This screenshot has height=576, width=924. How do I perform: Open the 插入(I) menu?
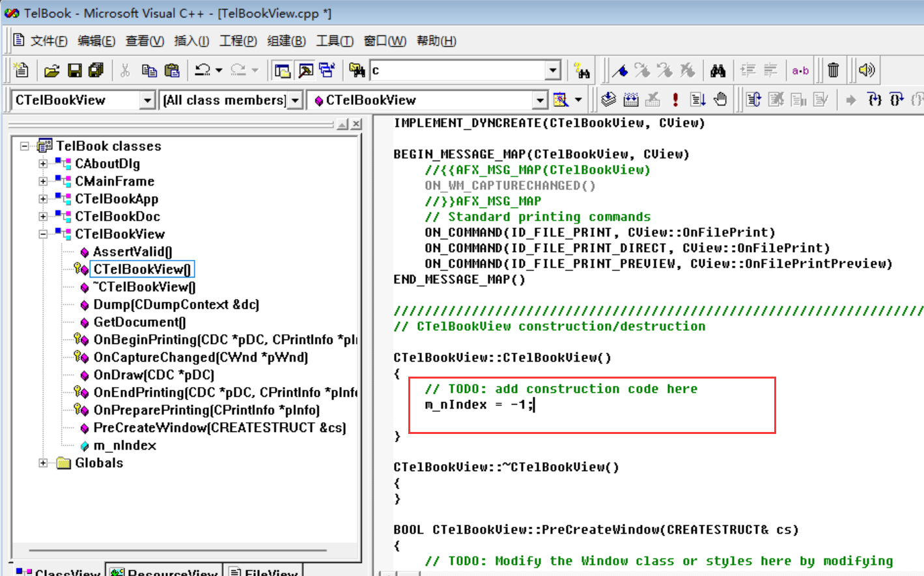191,41
